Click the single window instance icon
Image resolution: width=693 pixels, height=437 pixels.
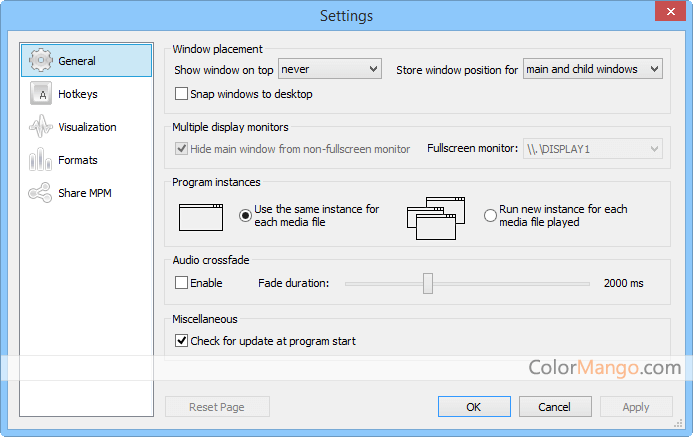coord(201,216)
